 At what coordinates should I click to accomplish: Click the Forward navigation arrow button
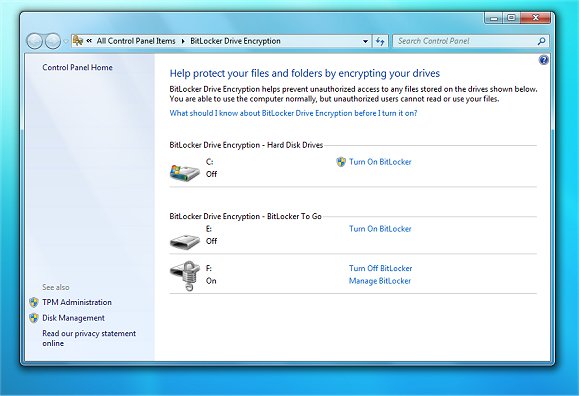[x=53, y=41]
